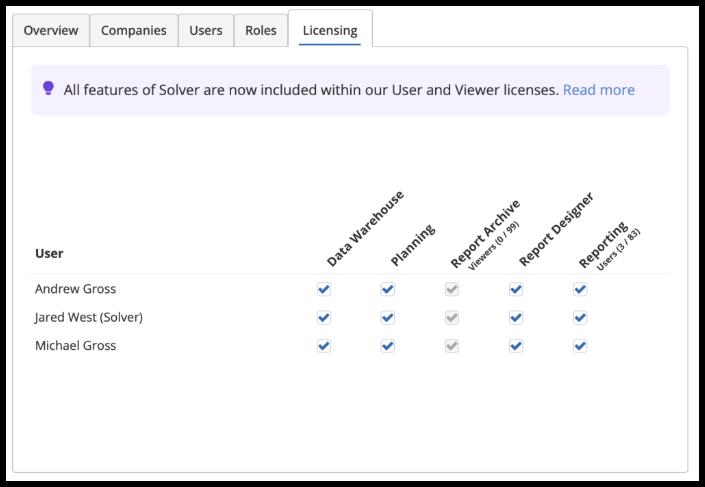Toggle Data Warehouse for Jared West (Solver)
705x487 pixels.
pos(324,318)
